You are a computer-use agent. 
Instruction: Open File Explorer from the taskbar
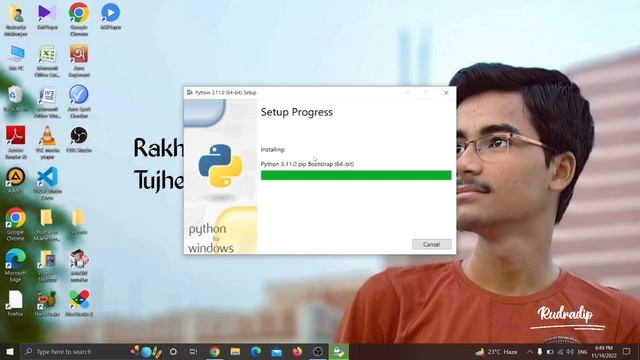[x=235, y=351]
